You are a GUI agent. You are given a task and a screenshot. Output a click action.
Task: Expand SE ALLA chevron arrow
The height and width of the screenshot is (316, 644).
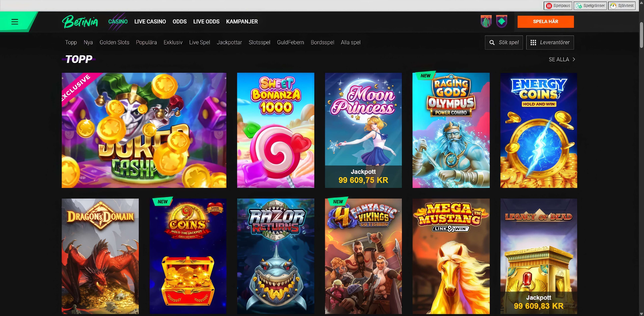pyautogui.click(x=574, y=59)
